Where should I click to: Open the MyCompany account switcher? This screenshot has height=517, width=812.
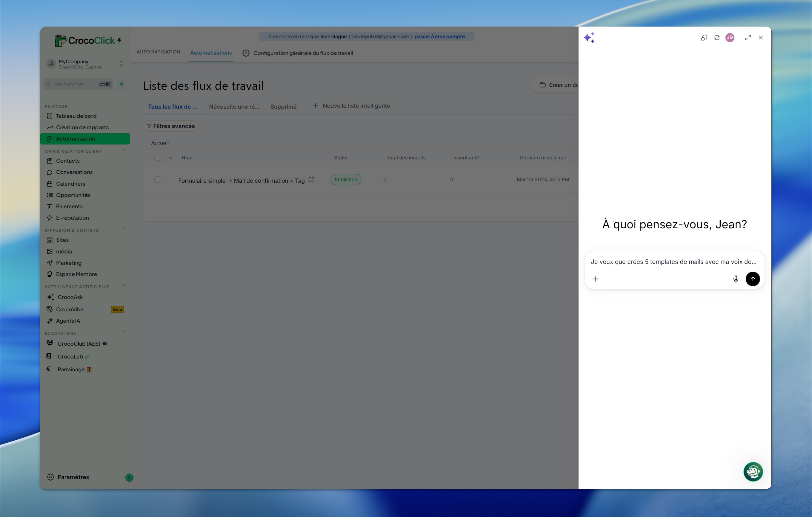pos(85,64)
